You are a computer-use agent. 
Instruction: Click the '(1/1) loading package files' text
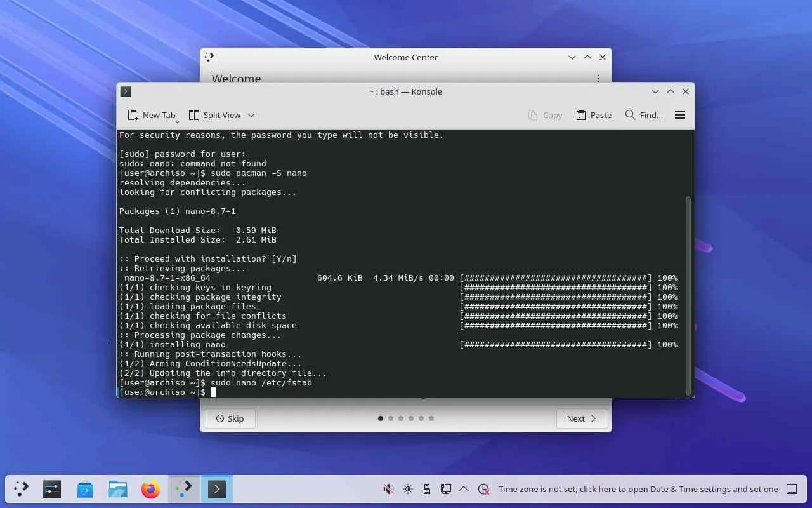(x=188, y=306)
